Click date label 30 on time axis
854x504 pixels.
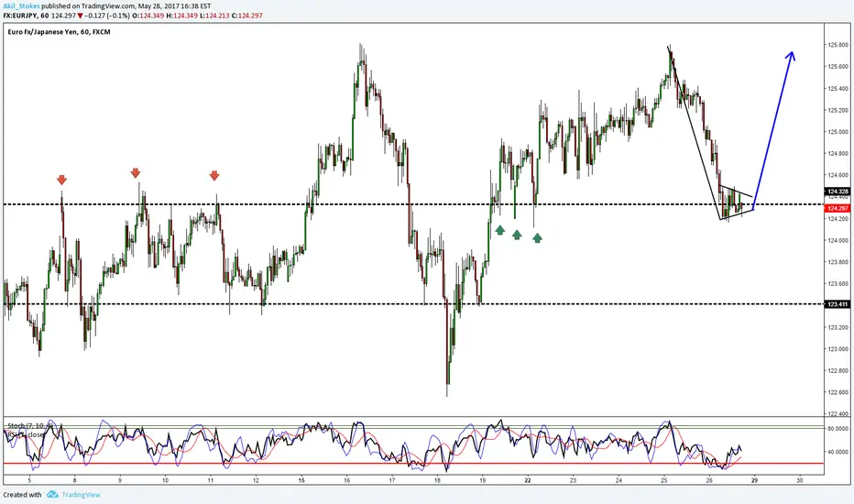pos(800,480)
